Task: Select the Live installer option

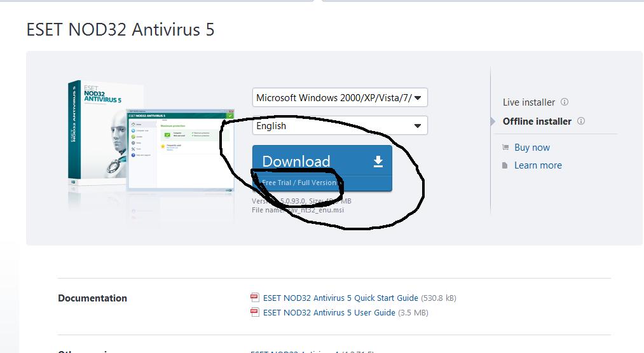Action: pos(528,102)
